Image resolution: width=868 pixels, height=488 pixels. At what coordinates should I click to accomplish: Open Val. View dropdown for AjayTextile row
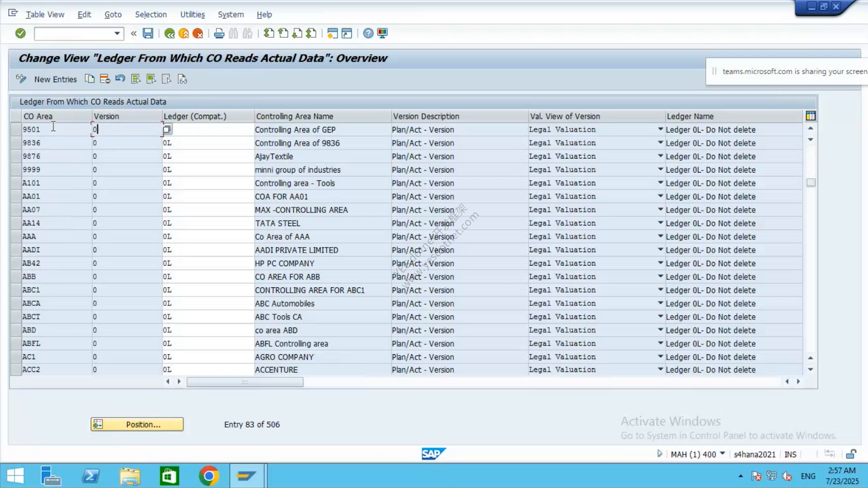(x=660, y=156)
